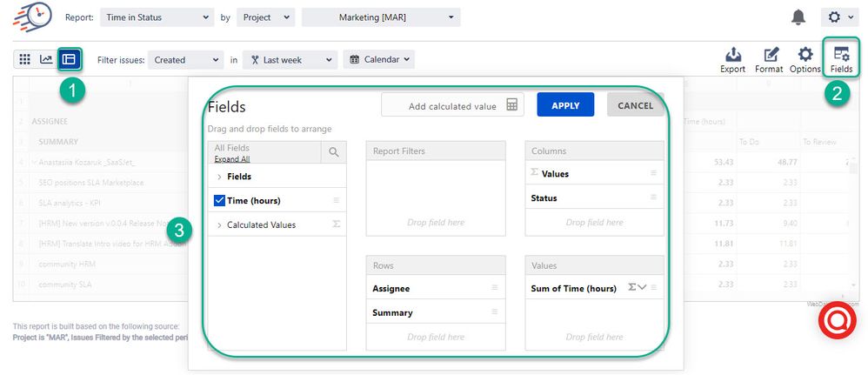Select the Values item in Columns
The width and height of the screenshot is (868, 375).
(594, 174)
